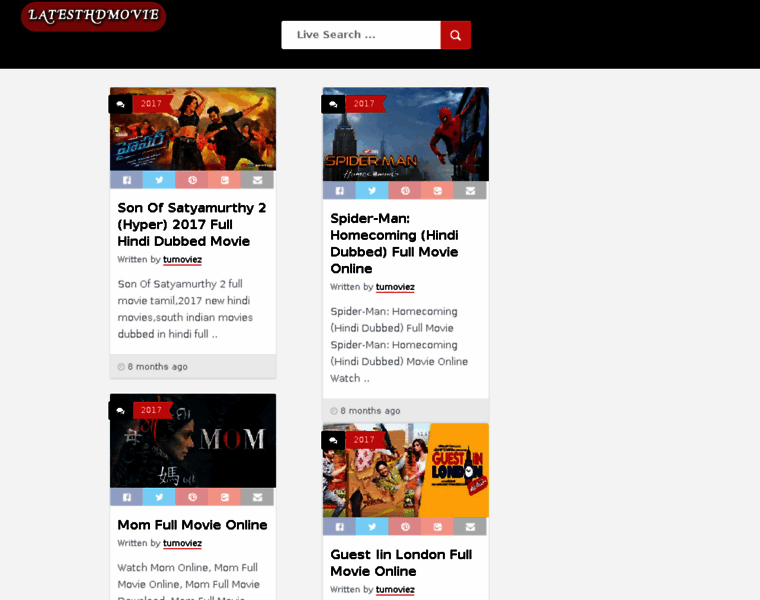This screenshot has width=760, height=600.
Task: Share Mom Full Movie on Google Plus
Action: (224, 497)
